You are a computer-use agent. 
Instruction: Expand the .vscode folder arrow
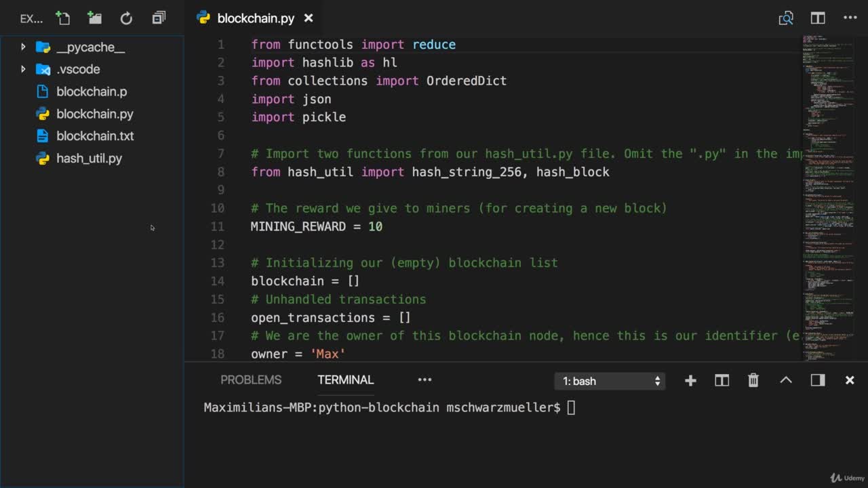[23, 69]
